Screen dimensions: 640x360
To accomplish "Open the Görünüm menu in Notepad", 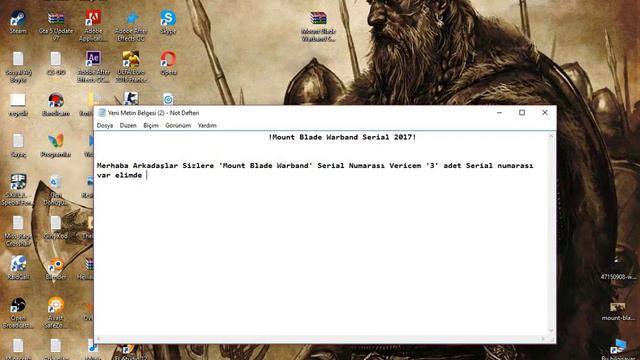I will coord(178,125).
